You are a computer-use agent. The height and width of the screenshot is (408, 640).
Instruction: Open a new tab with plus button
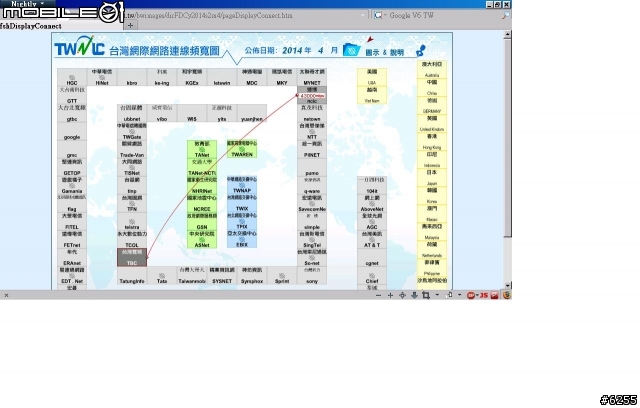point(130,25)
